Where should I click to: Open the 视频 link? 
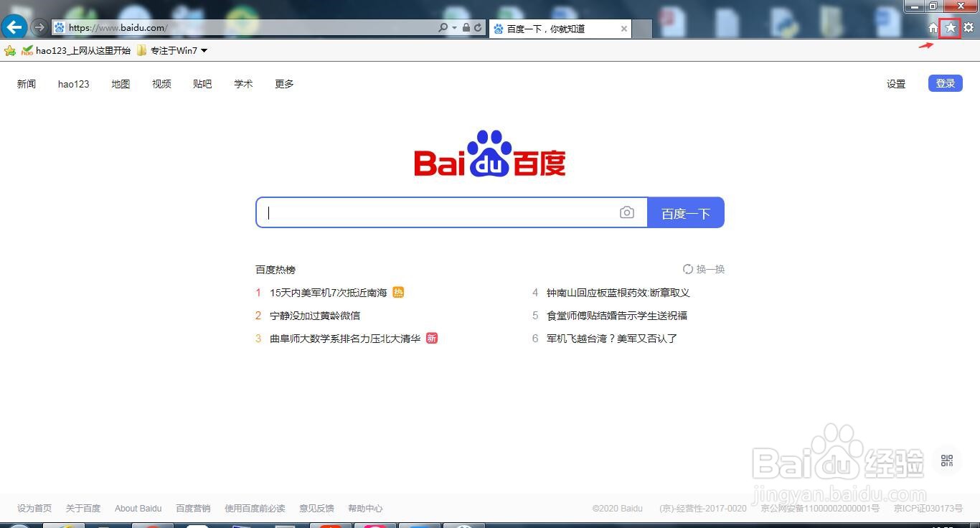click(161, 84)
